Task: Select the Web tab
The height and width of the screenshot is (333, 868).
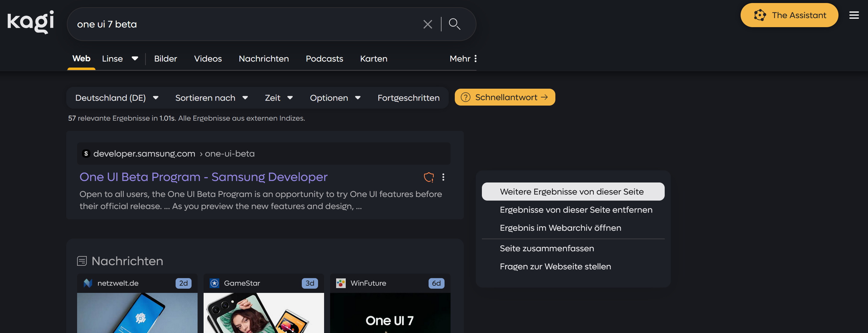Action: (x=81, y=59)
